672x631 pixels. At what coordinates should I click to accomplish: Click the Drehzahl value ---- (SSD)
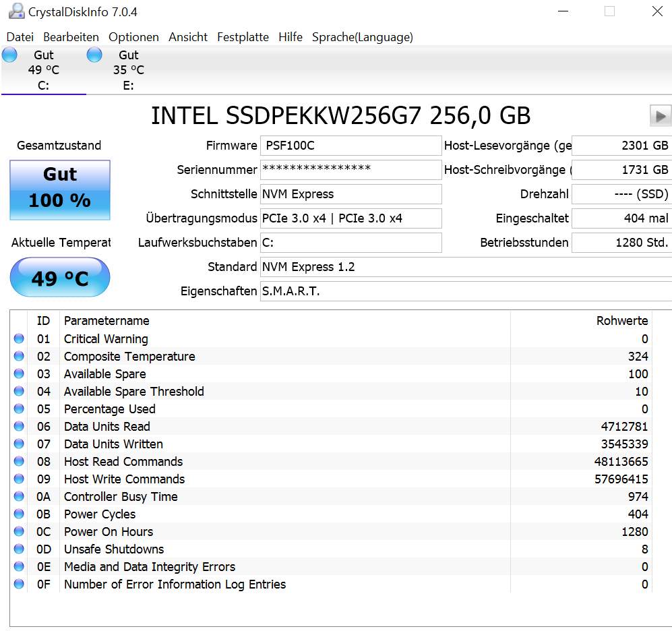point(621,194)
